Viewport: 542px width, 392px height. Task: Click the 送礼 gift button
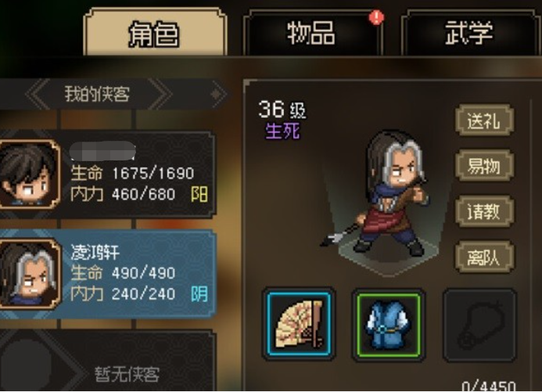pyautogui.click(x=484, y=120)
